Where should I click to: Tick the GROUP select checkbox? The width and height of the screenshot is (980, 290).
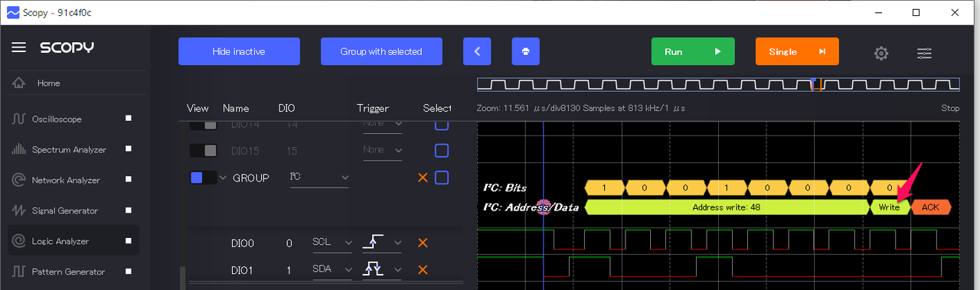coord(442,178)
